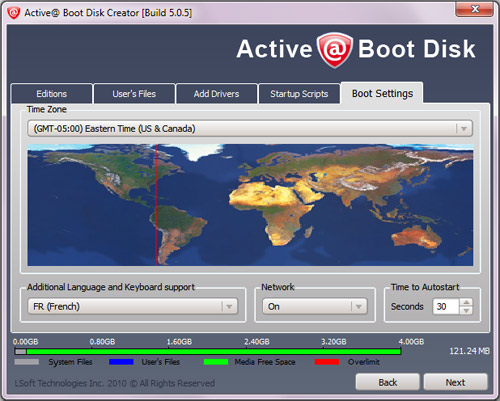Increase Time to Autostart seconds
Viewport: 500px width, 401px height.
(x=466, y=302)
